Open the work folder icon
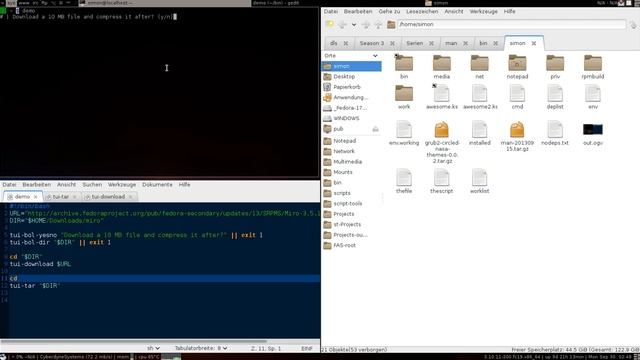The width and height of the screenshot is (640, 360). point(404,93)
